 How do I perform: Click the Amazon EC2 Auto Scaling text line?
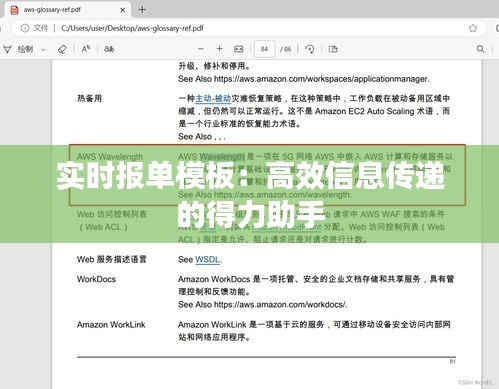click(x=314, y=111)
